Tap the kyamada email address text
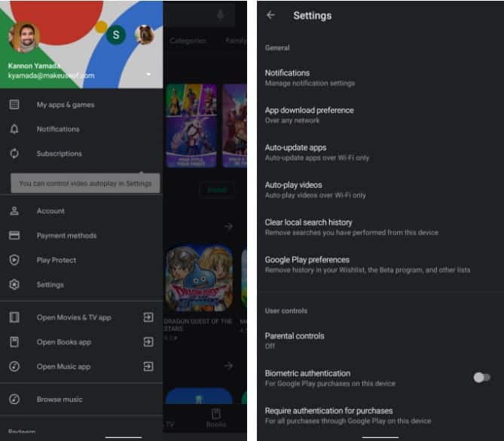 tap(51, 75)
